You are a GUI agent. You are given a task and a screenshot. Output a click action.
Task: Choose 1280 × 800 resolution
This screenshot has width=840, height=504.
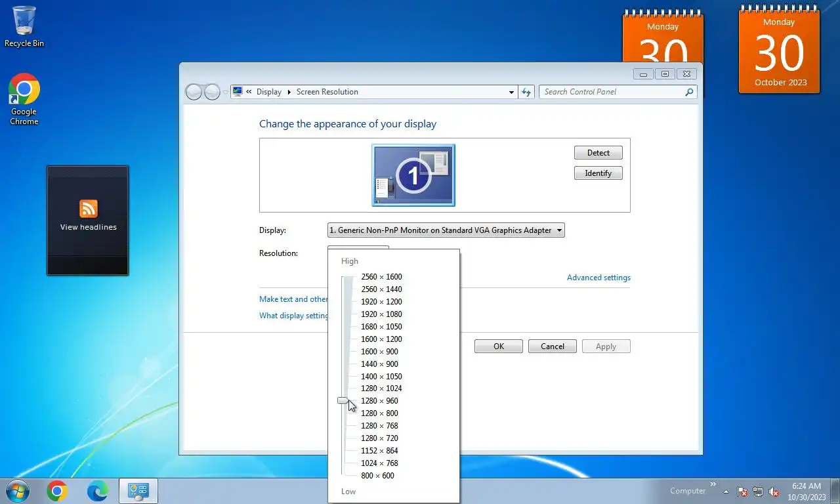[x=379, y=413]
